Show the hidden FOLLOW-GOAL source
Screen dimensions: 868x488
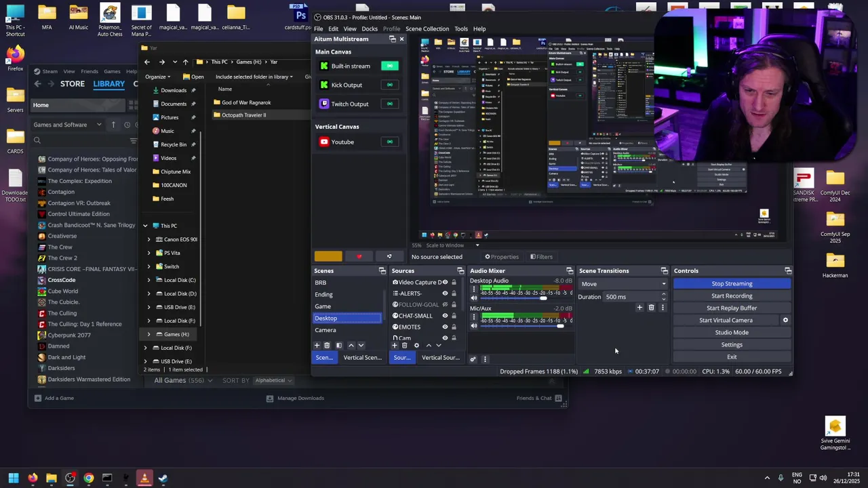(x=445, y=304)
